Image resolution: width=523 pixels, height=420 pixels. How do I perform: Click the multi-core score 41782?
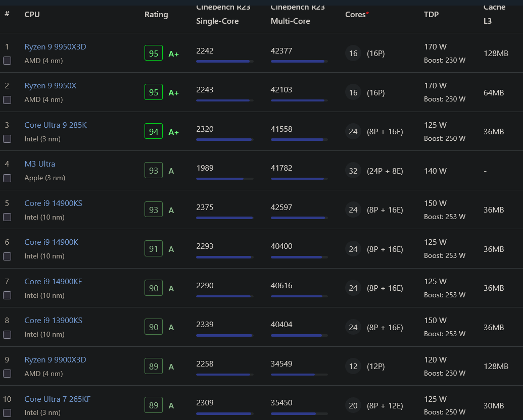click(x=281, y=168)
